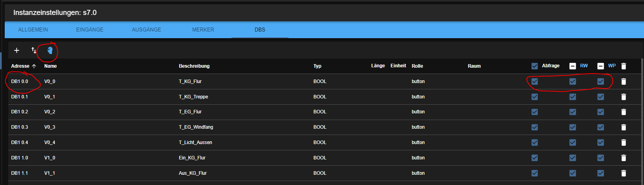Screen dimensions: 644x185
Task: Edit description T_Licht_Aussen
Action: (195, 142)
